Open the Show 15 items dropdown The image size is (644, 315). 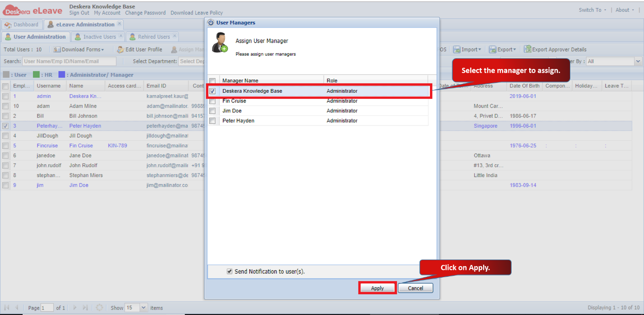coord(144,308)
